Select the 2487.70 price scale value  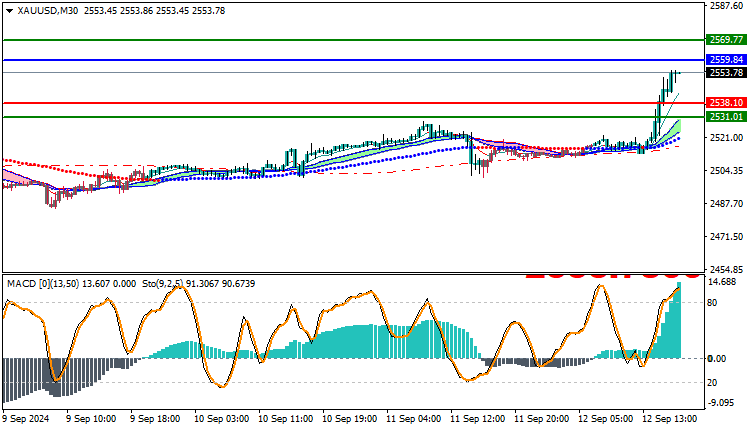pyautogui.click(x=726, y=204)
